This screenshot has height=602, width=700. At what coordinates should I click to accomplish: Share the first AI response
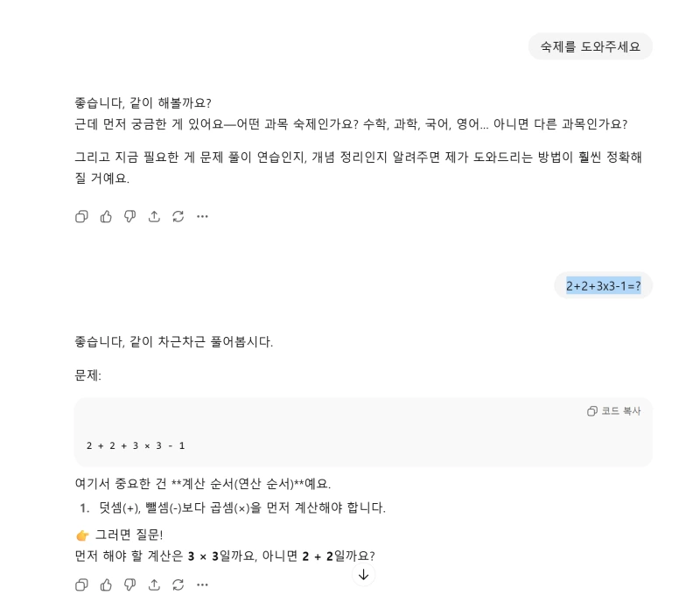tap(155, 216)
